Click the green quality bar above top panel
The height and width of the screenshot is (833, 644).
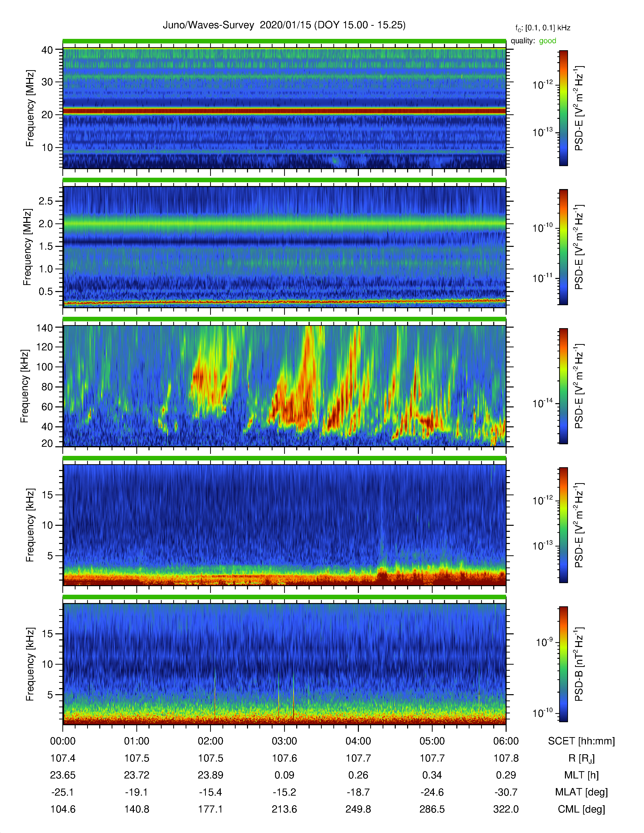point(284,41)
